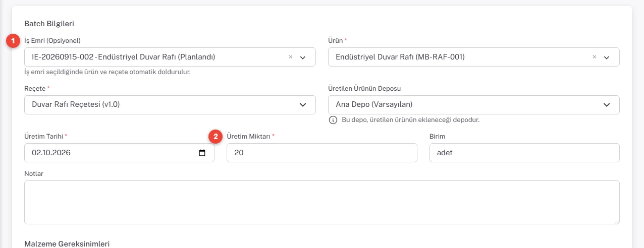Click the Birim field label
This screenshot has width=644, height=248.
[x=437, y=137]
